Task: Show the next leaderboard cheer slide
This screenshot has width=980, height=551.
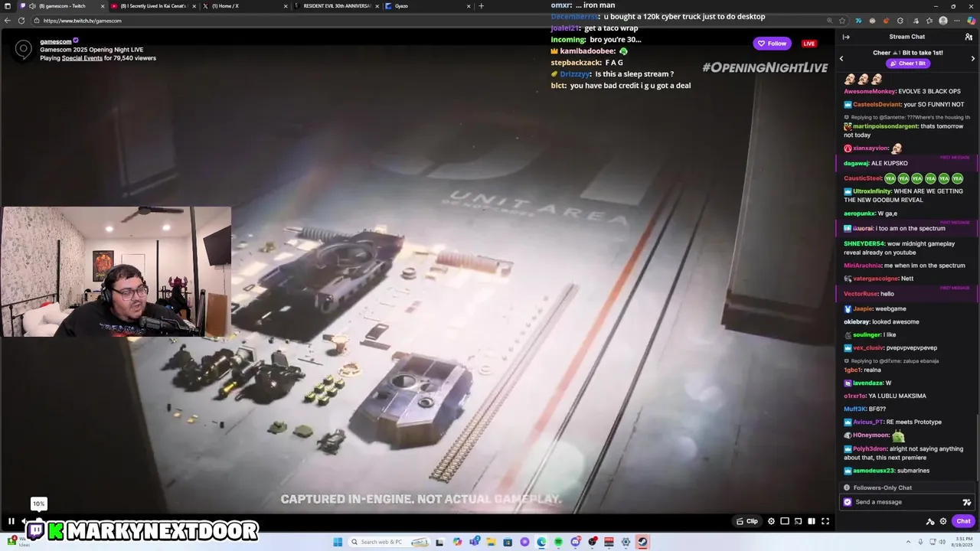Action: (x=973, y=58)
